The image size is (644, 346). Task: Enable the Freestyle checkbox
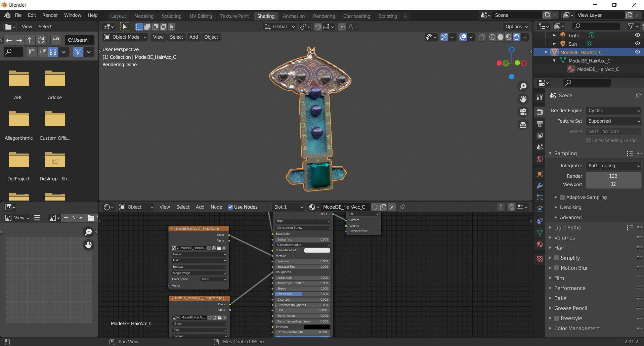click(556, 318)
